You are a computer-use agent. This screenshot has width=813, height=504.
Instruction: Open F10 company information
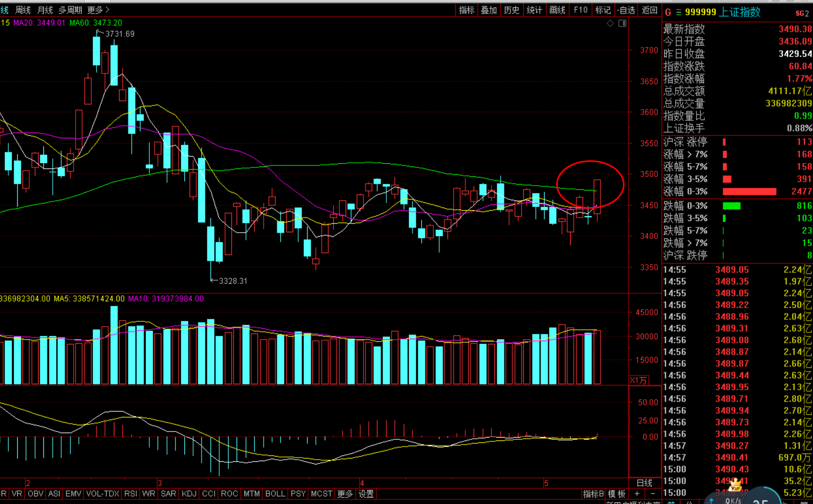pyautogui.click(x=580, y=10)
